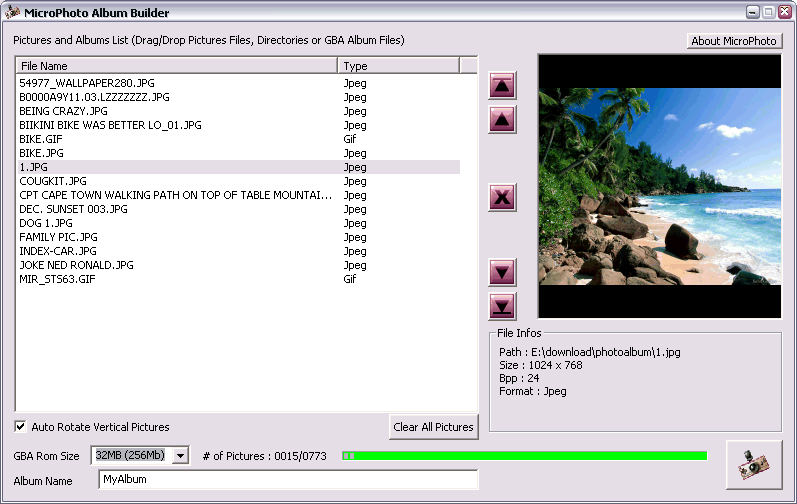Select DOG 1.JPG in the list
797x504 pixels.
(x=239, y=223)
